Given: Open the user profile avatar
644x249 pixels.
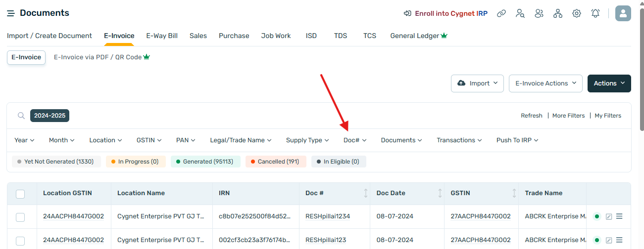Looking at the screenshot, I should [623, 13].
